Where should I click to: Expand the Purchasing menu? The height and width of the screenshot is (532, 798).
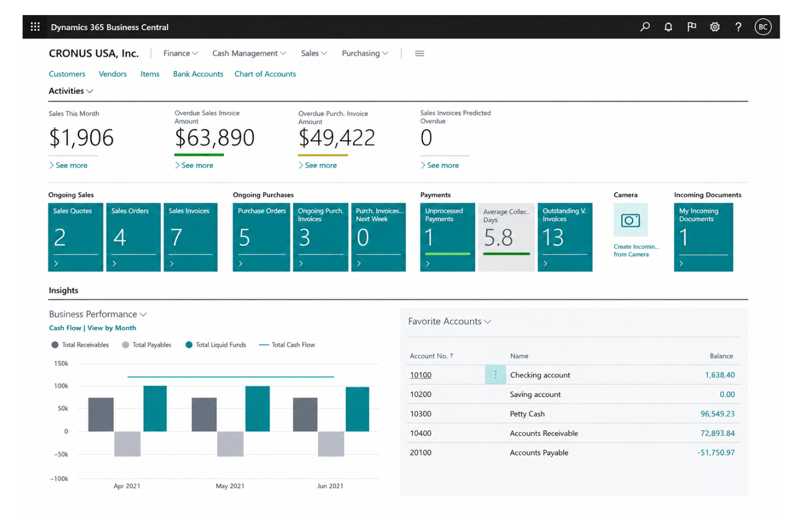(365, 53)
